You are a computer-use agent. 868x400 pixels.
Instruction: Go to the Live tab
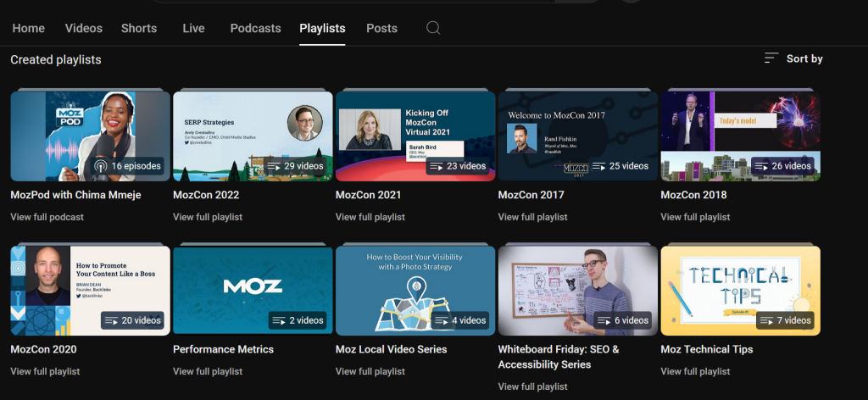194,28
